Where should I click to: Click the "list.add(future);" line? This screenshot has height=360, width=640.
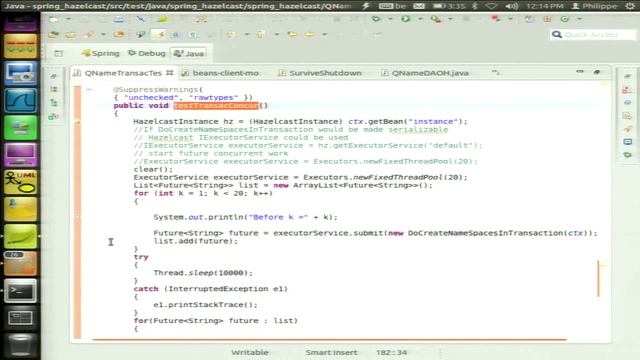[x=196, y=241]
